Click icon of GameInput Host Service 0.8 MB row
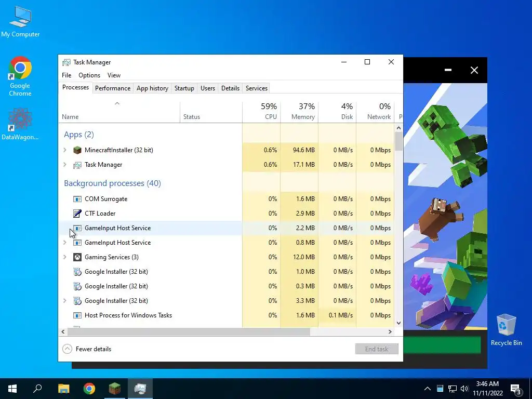 pos(77,243)
